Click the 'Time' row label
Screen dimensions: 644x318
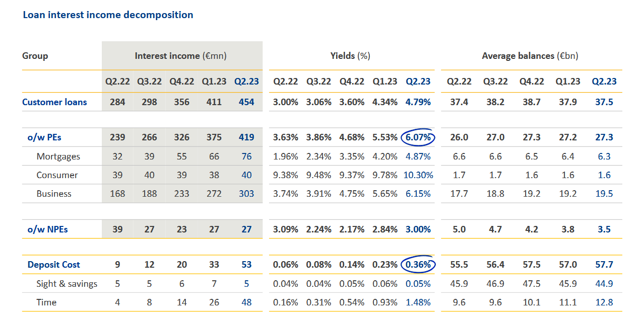point(46,302)
